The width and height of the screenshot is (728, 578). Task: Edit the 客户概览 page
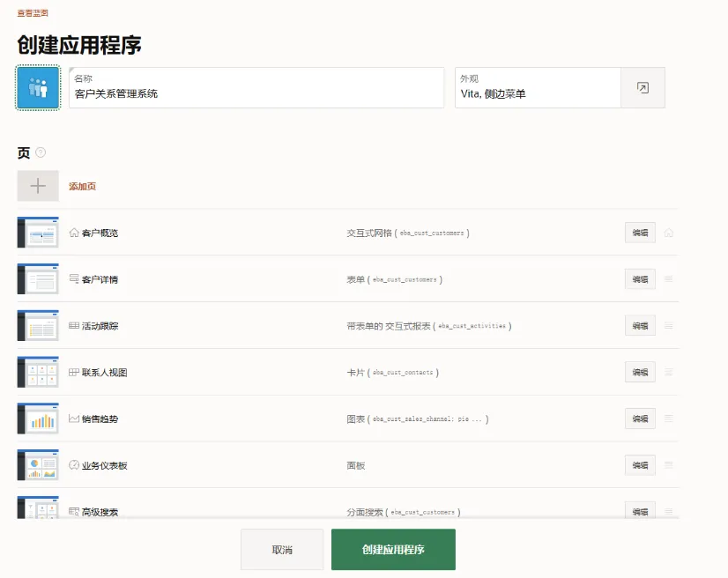pyautogui.click(x=640, y=233)
